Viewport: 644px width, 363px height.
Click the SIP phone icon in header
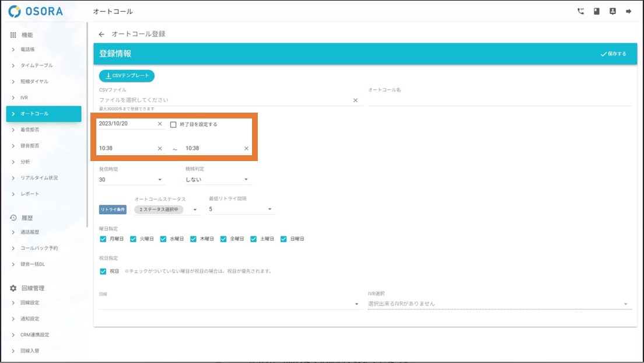[x=580, y=11]
